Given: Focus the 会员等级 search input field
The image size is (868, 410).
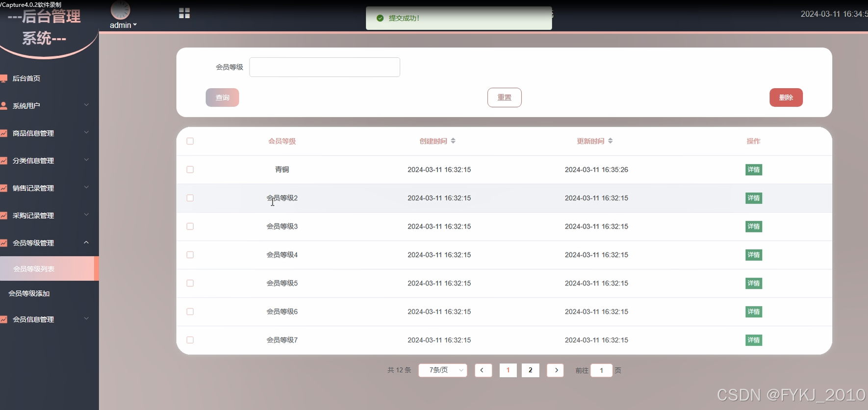Looking at the screenshot, I should pyautogui.click(x=325, y=67).
